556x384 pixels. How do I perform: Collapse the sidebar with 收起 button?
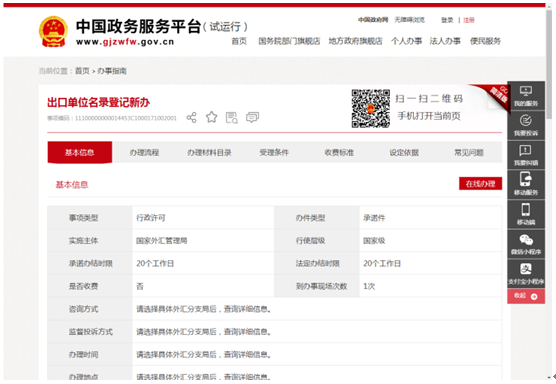pos(526,296)
